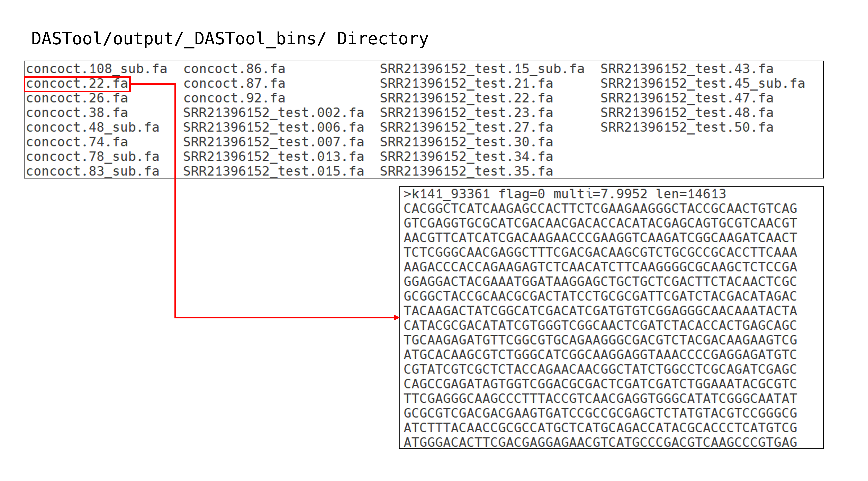Click the >k141_93361 FASTA header line
Image resolution: width=868 pixels, height=481 pixels.
tap(565, 194)
